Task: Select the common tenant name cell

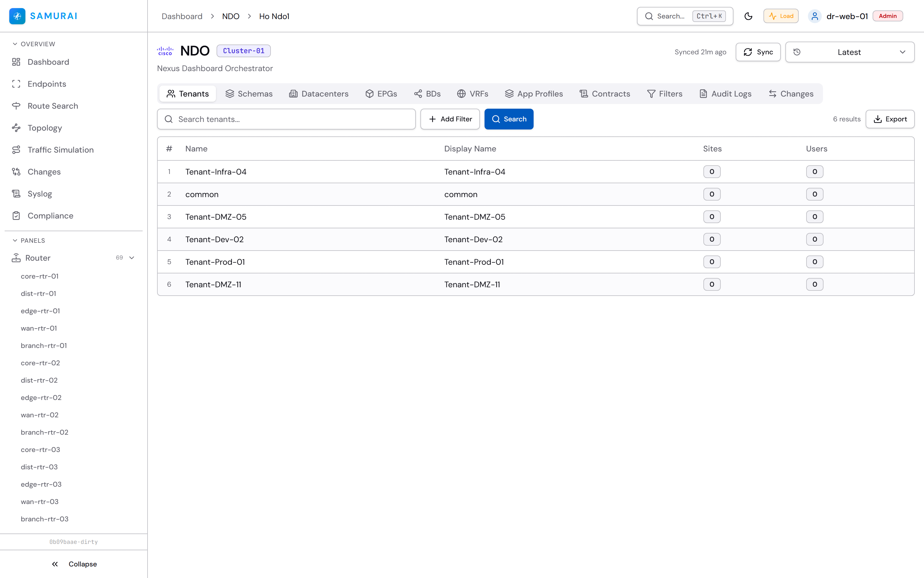Action: [x=202, y=194]
